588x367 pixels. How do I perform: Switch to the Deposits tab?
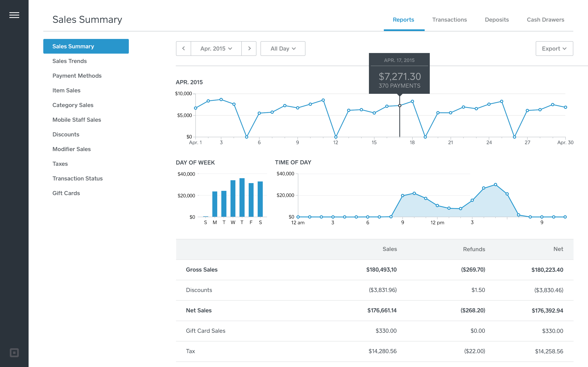point(497,19)
